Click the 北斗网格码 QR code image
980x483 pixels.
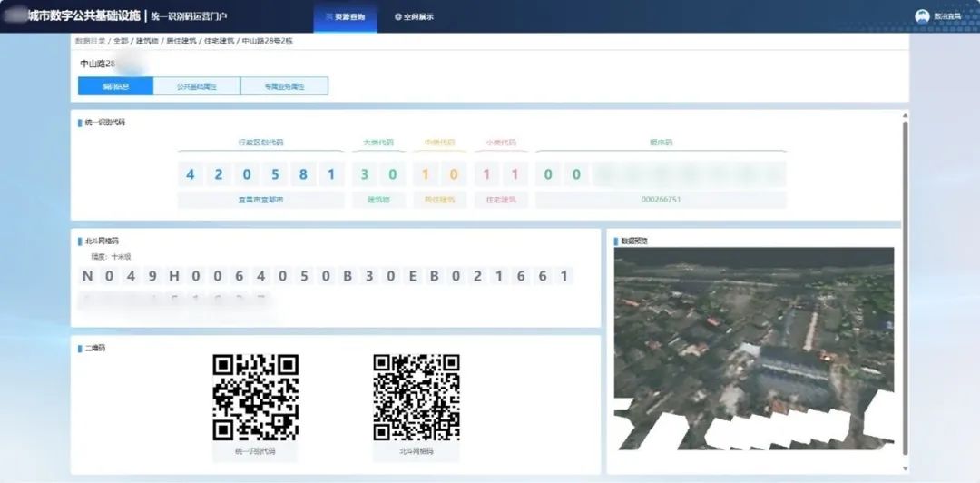(x=416, y=398)
